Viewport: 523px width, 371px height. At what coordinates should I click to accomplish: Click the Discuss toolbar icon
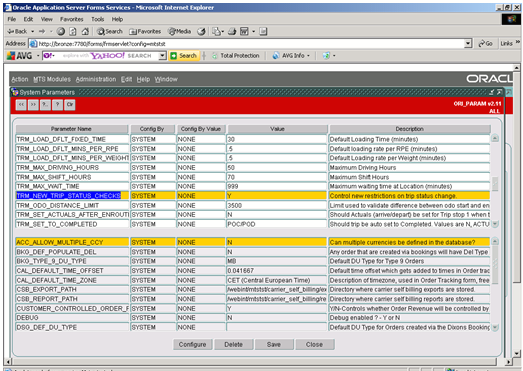[x=264, y=31]
